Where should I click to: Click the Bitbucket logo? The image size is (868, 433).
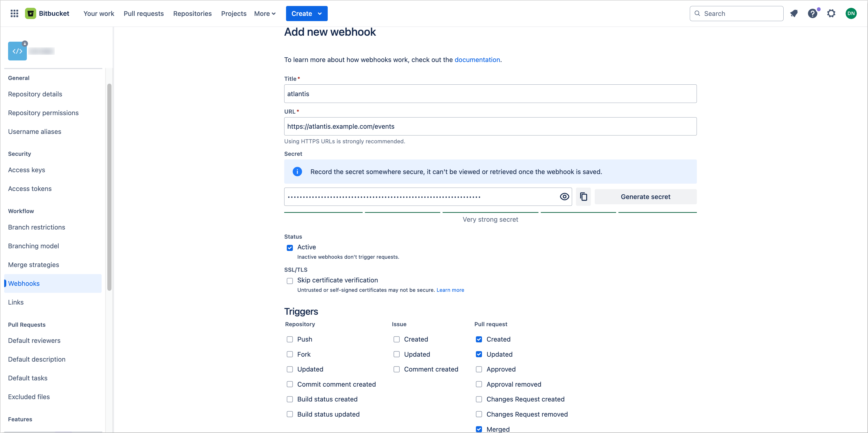[x=31, y=13]
